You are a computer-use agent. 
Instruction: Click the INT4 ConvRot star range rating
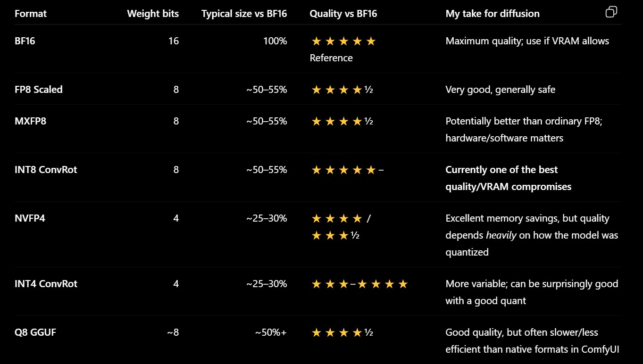click(359, 284)
